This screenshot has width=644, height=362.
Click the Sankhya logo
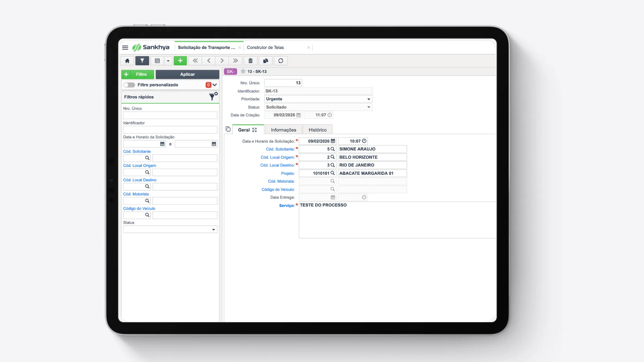151,47
